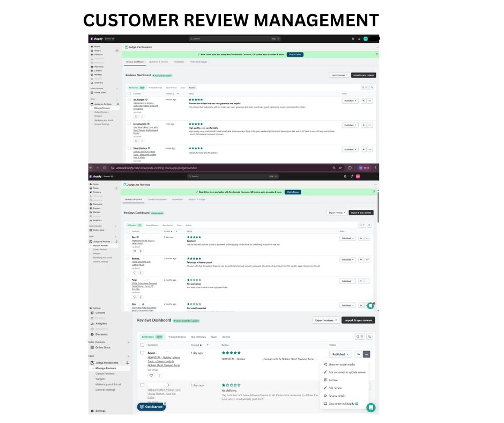Tick the checkbox for Barbara's review
The height and width of the screenshot is (423, 504).
click(128, 259)
